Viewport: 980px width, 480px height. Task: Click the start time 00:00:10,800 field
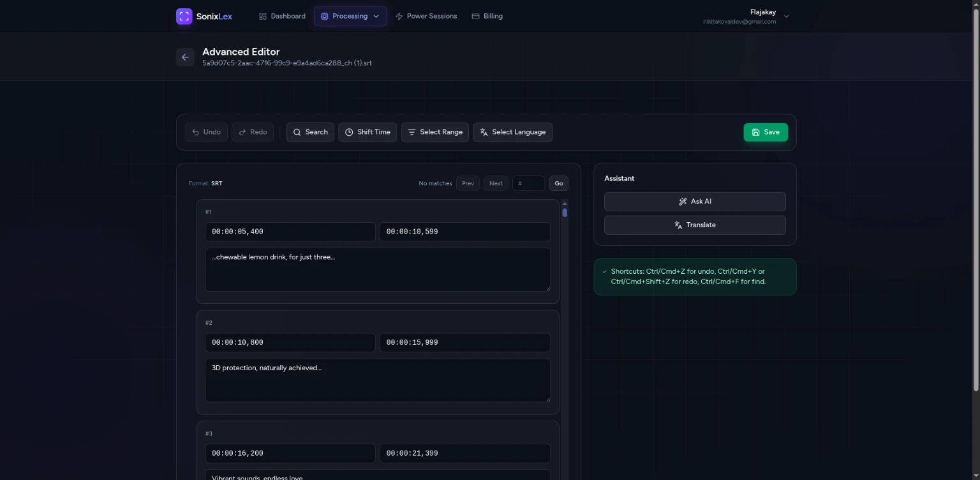tap(290, 343)
